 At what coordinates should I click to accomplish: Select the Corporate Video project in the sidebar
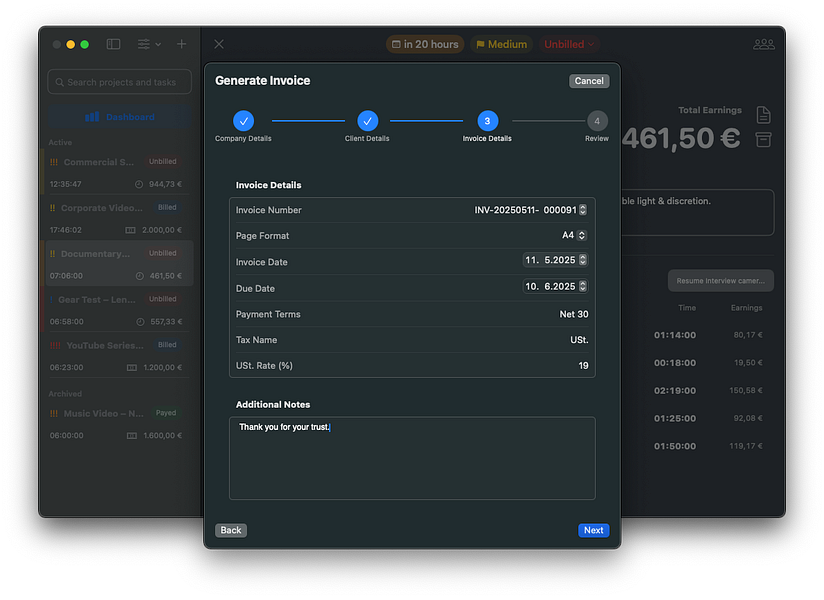(x=118, y=218)
